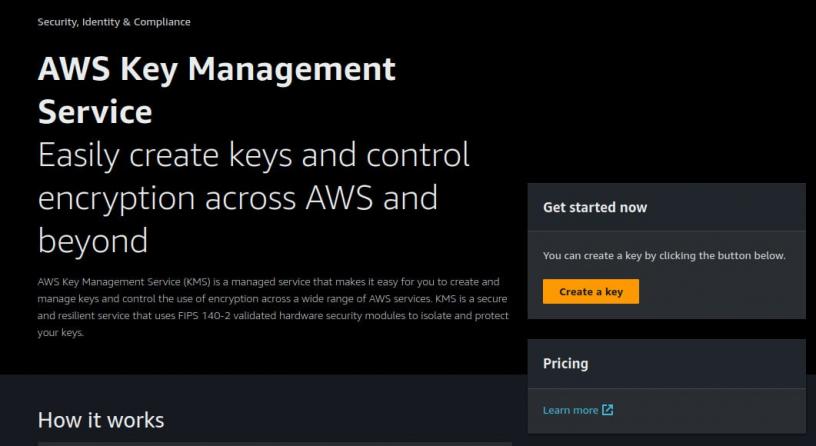
Task: Click the external link icon beside Learn more
Action: coord(607,410)
